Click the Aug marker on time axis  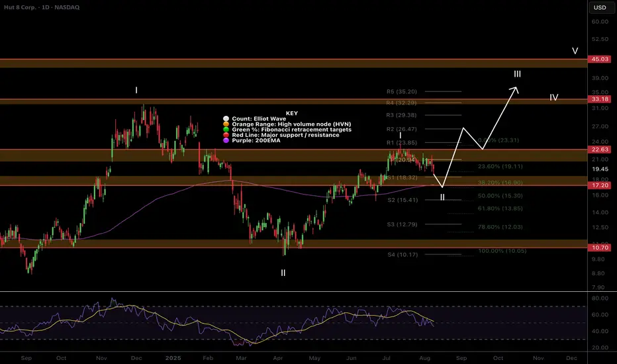coord(424,358)
